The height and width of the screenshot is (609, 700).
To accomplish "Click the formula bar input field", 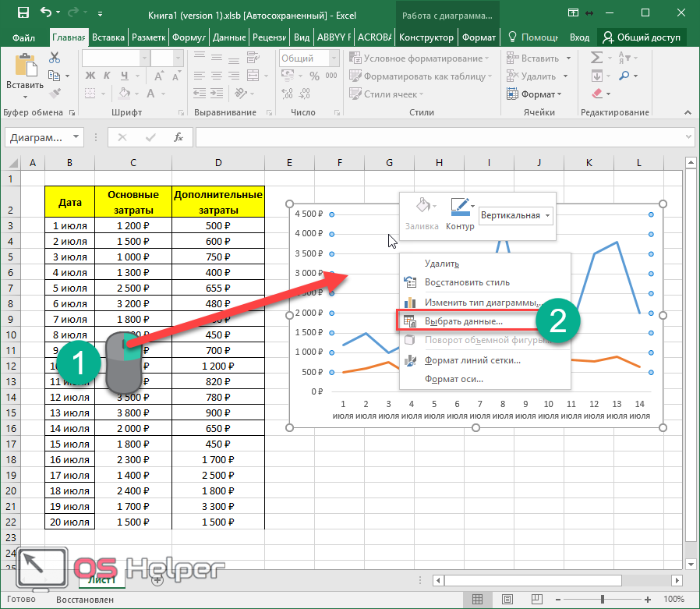I will [x=444, y=137].
